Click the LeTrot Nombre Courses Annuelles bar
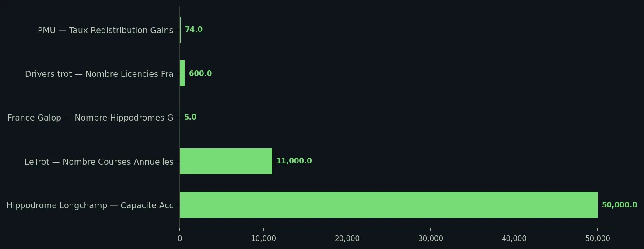 [x=226, y=161]
